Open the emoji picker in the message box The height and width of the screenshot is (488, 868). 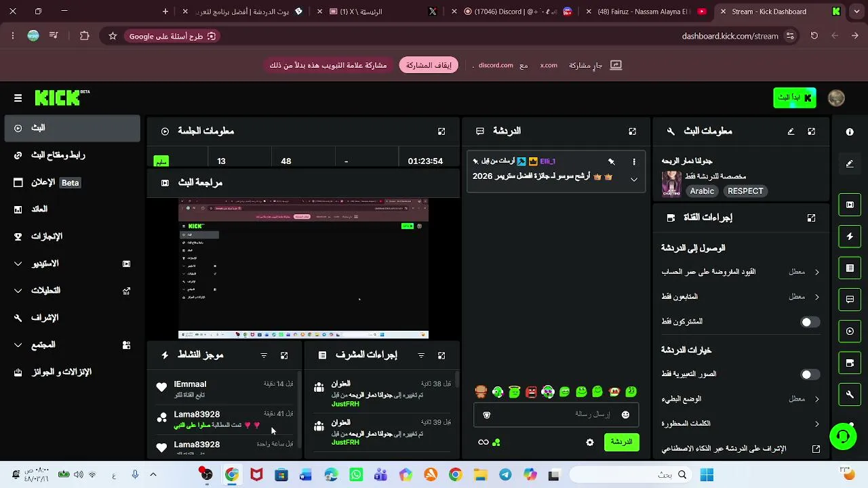(x=625, y=414)
